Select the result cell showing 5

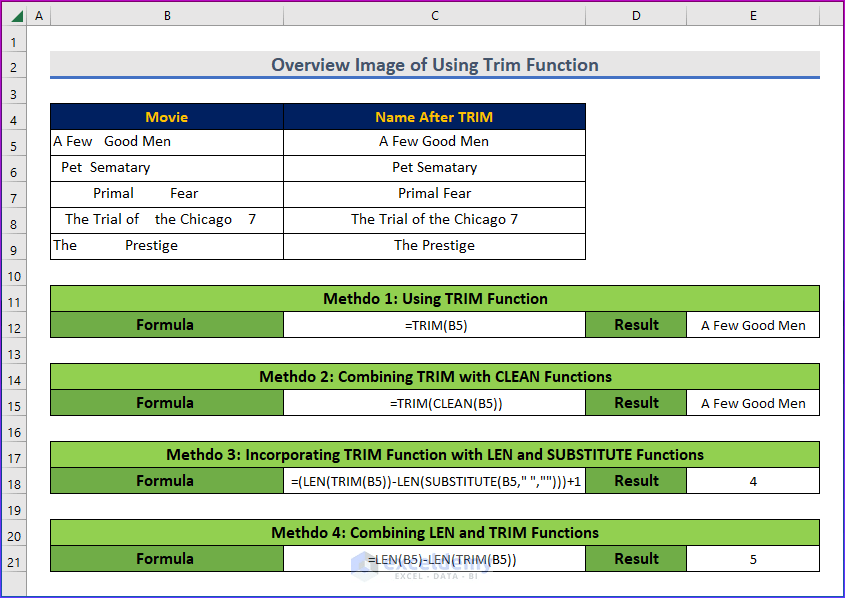752,558
